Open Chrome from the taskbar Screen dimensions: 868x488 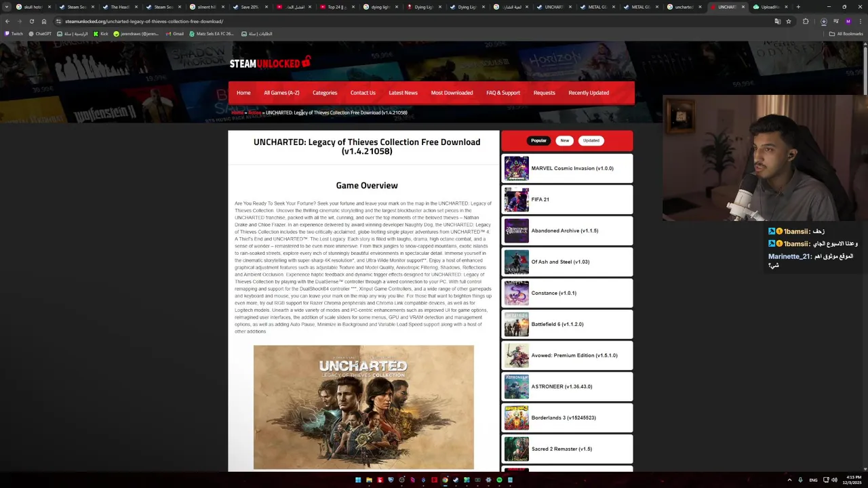(445, 480)
